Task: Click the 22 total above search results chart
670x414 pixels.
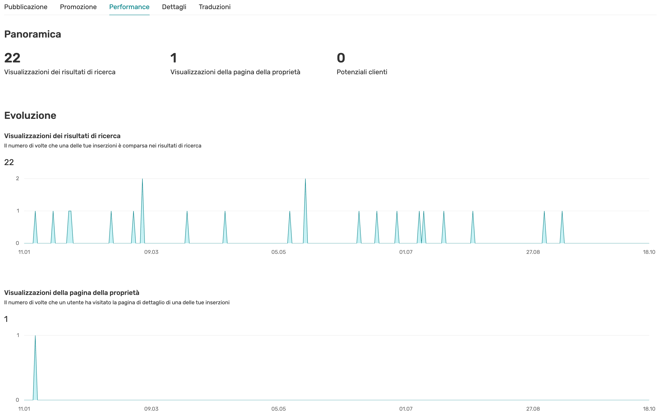Action: 9,162
